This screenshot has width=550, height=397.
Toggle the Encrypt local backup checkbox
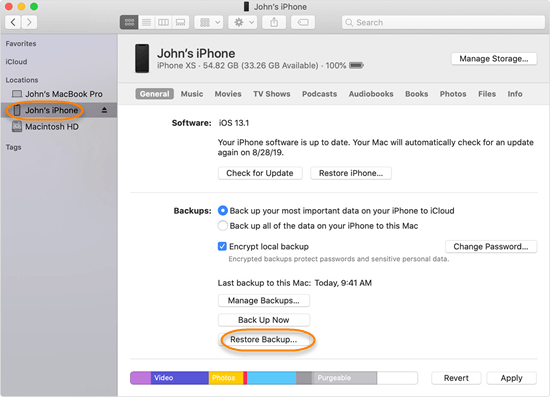222,247
